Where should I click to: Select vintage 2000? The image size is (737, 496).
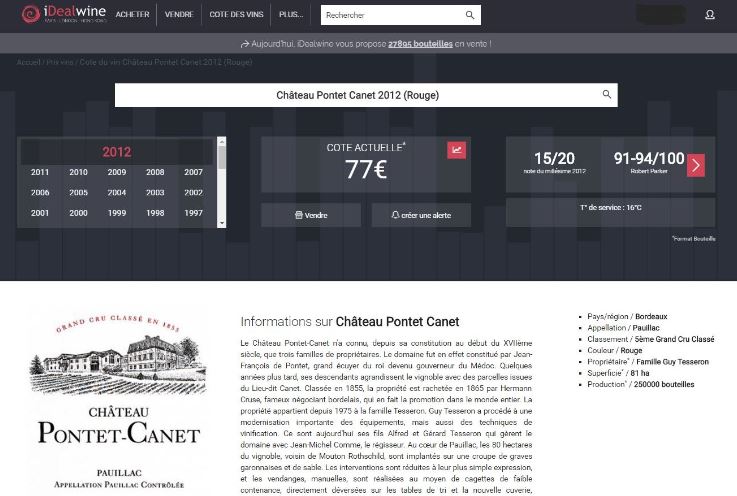click(x=78, y=213)
